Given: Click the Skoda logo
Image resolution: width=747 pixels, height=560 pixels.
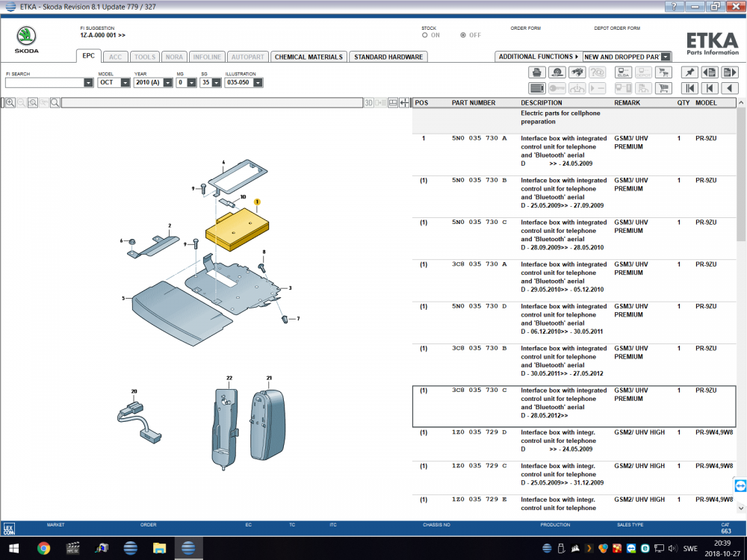Looking at the screenshot, I should [26, 39].
